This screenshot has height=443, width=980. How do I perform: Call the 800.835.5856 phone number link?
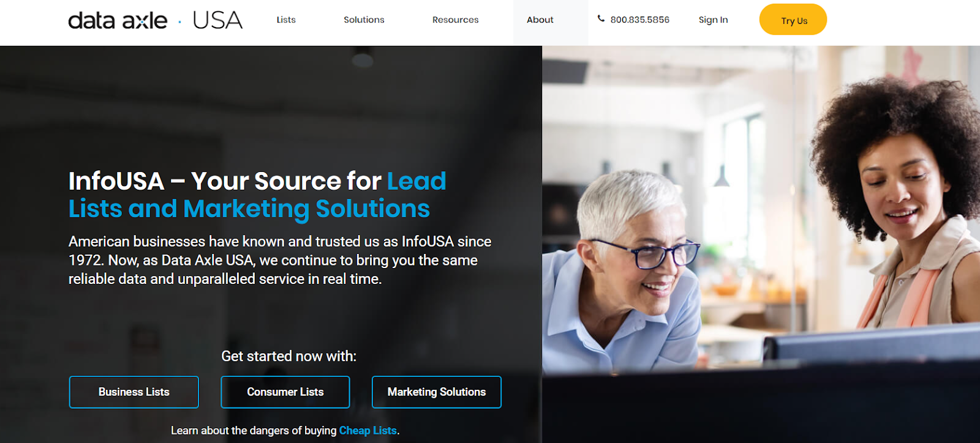[639, 20]
